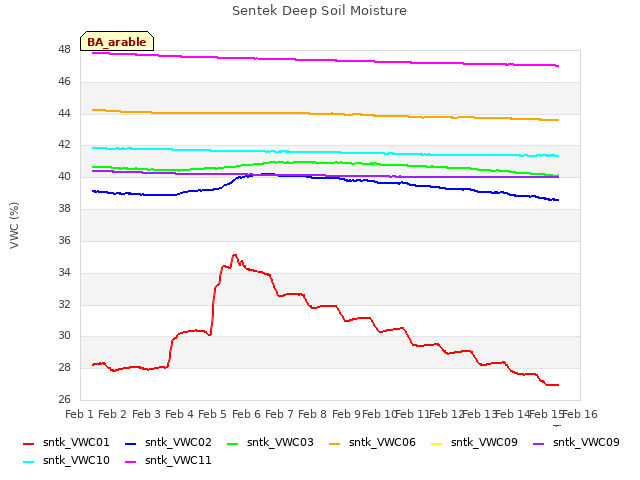Click the magenta sntk_VWC11 legend swatch
The width and height of the screenshot is (640, 480).
pos(131,462)
